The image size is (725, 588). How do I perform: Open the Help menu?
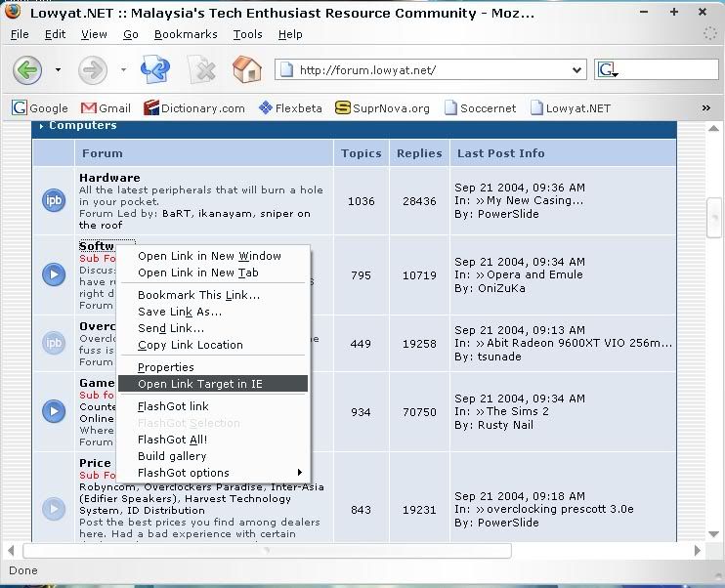[x=290, y=34]
